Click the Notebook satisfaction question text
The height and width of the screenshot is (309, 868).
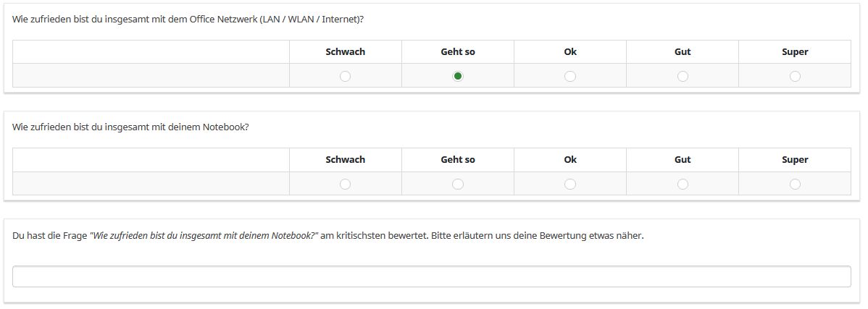[131, 127]
